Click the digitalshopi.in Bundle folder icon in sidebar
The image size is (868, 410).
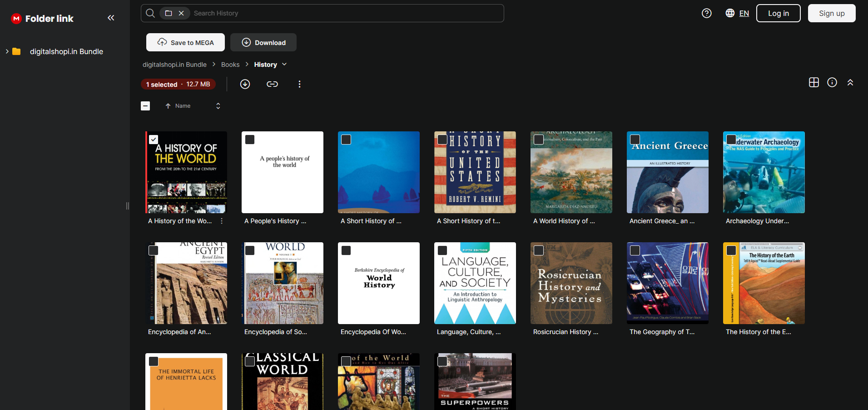point(16,51)
